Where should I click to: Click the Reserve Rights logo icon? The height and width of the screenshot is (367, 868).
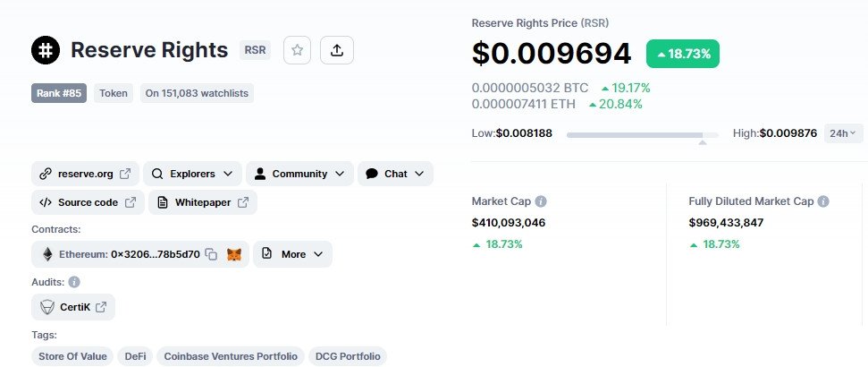click(46, 50)
